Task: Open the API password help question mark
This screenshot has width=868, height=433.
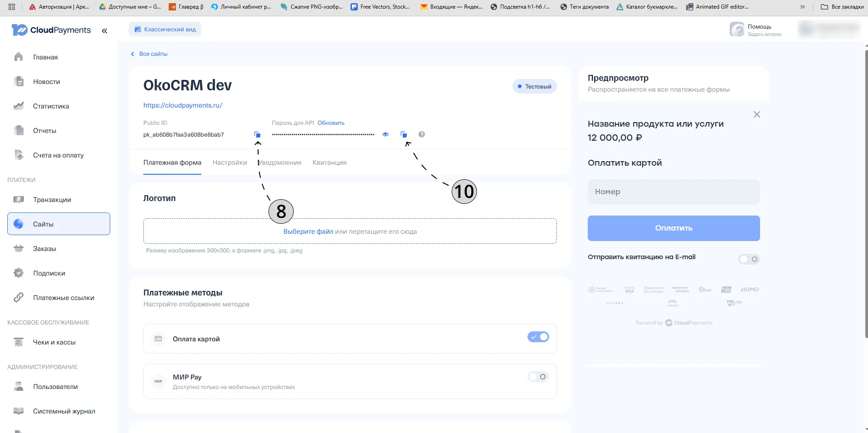Action: (422, 134)
